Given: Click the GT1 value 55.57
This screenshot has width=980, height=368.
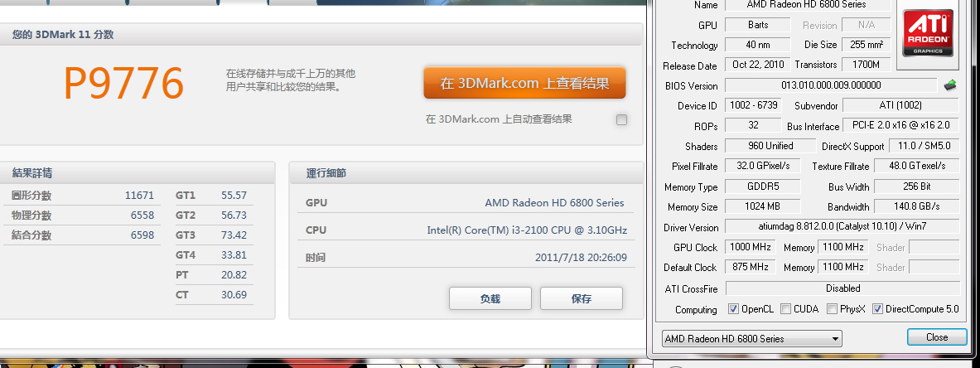Looking at the screenshot, I should 234,196.
